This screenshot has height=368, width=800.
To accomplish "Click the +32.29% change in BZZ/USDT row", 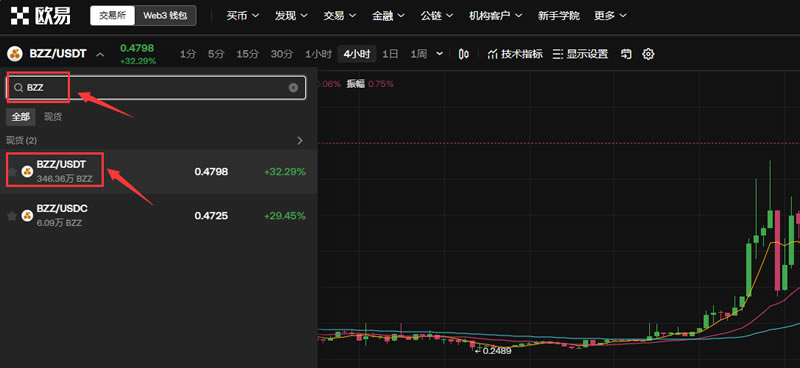I will [x=285, y=171].
